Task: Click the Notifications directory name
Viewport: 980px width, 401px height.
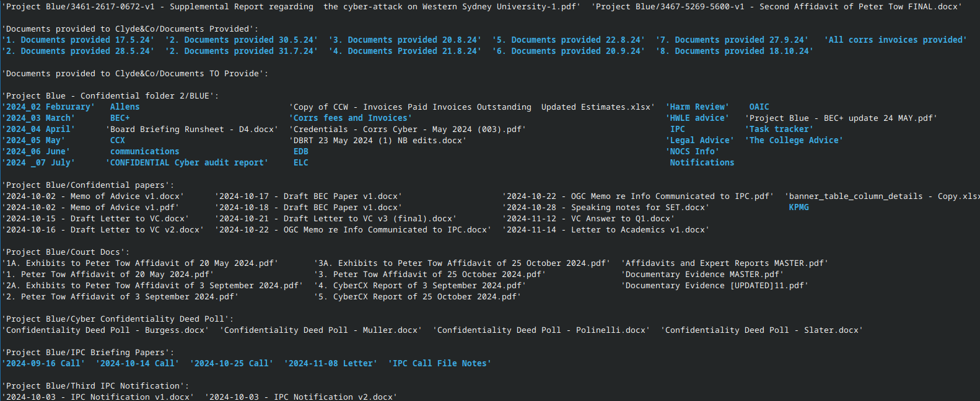Action: pos(702,162)
